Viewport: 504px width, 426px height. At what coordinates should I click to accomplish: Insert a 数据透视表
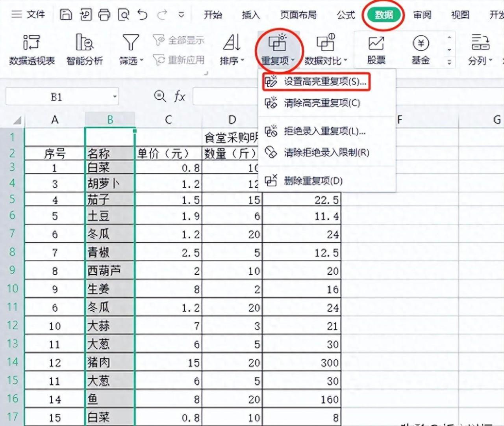click(32, 49)
